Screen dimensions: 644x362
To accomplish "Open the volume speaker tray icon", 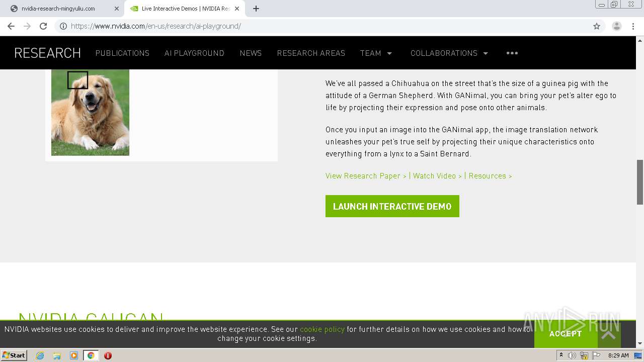I will (572, 355).
